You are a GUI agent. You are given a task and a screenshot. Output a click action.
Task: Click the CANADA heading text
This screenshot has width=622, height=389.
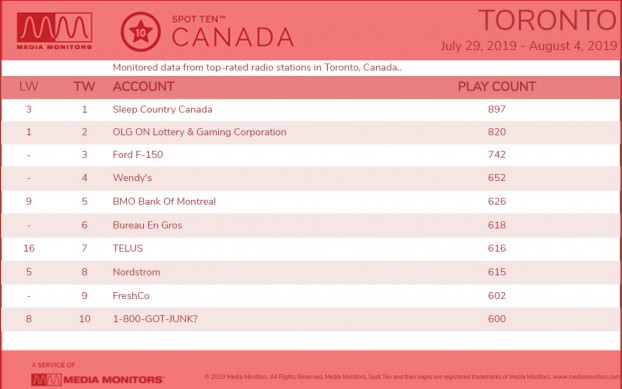(233, 38)
